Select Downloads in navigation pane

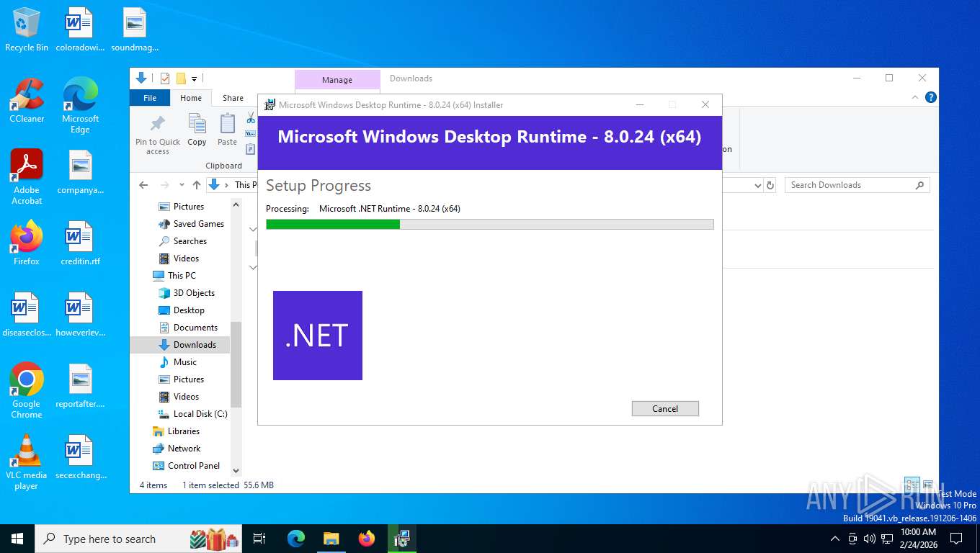point(180,345)
